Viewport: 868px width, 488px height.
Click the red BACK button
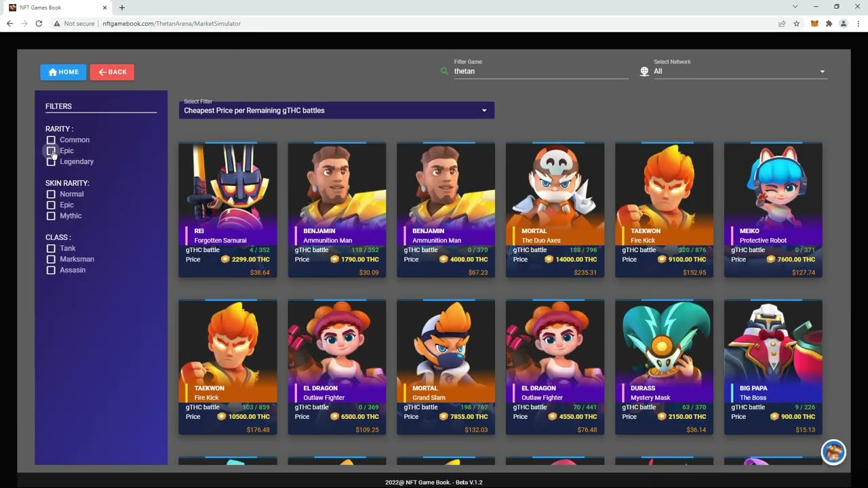112,72
